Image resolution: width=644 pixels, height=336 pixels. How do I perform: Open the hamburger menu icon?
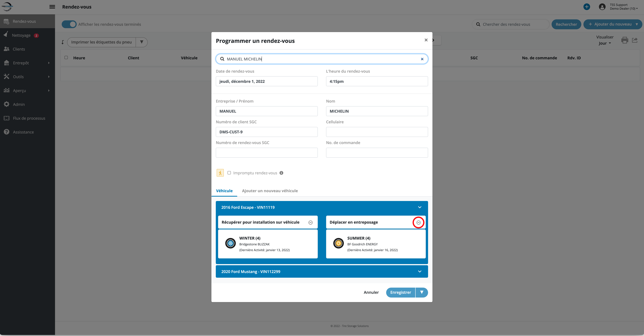(x=52, y=7)
